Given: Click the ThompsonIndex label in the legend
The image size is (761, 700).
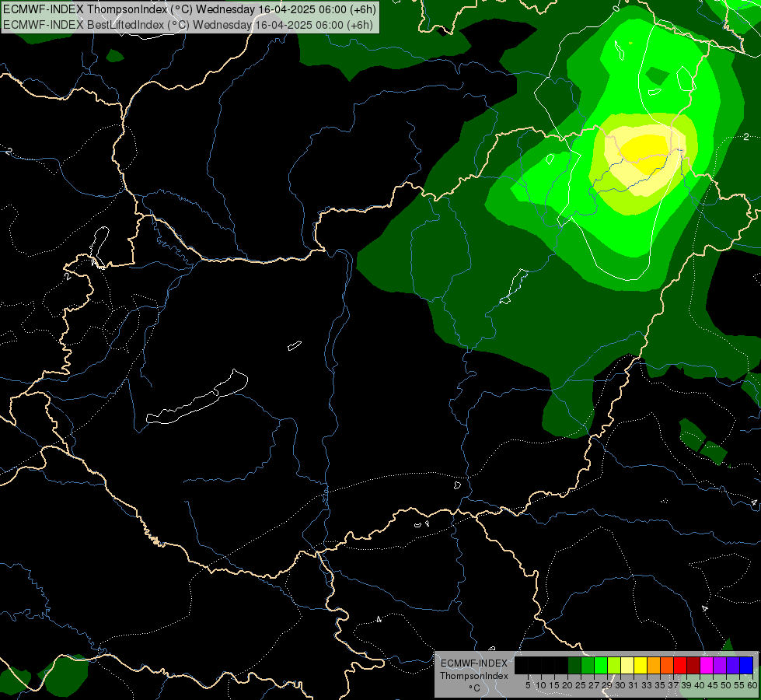Looking at the screenshot, I should coord(474,676).
